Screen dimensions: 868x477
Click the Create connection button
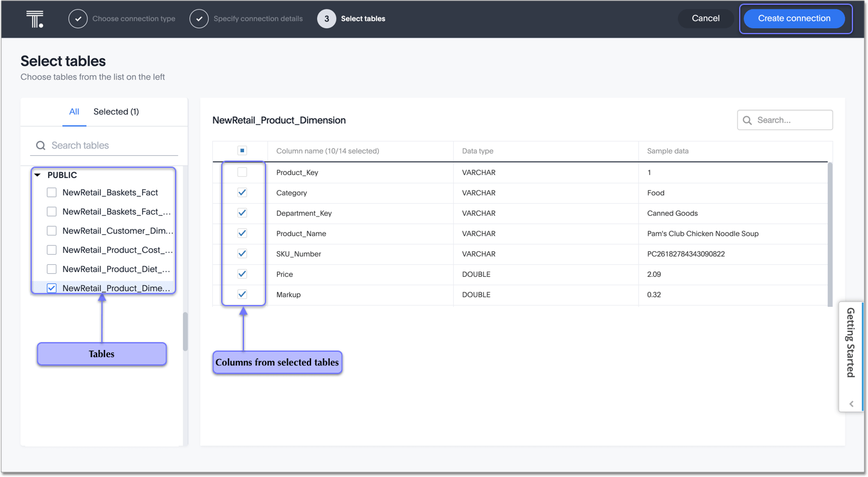795,18
